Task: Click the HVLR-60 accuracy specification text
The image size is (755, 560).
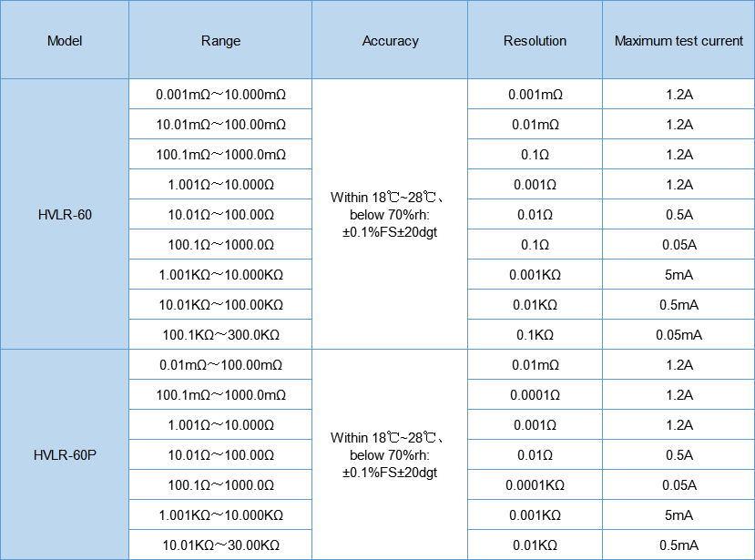Action: click(390, 215)
